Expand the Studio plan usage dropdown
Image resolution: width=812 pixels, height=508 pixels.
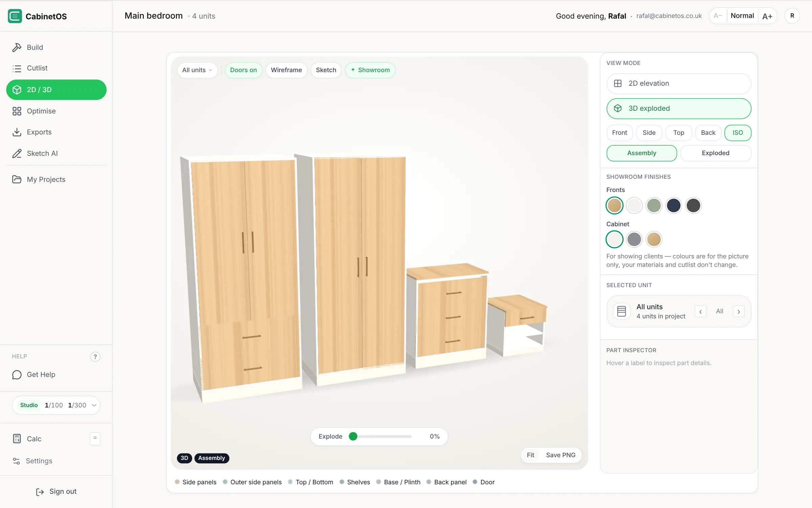pos(56,405)
